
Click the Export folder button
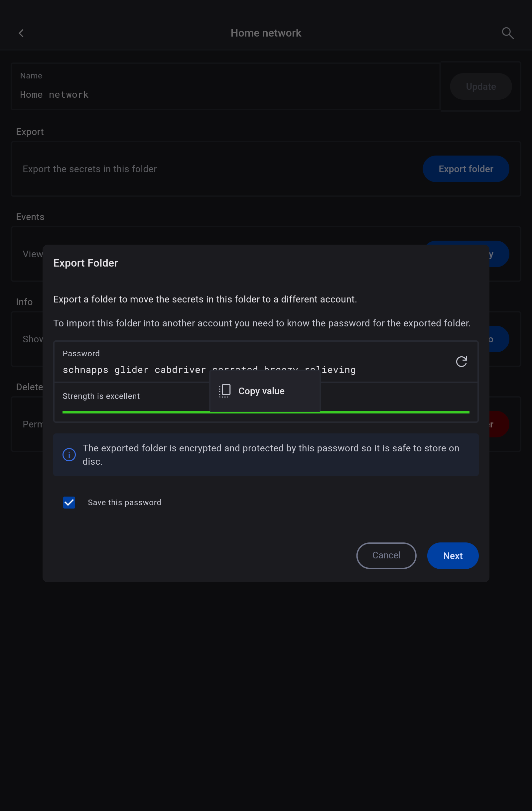[465, 169]
